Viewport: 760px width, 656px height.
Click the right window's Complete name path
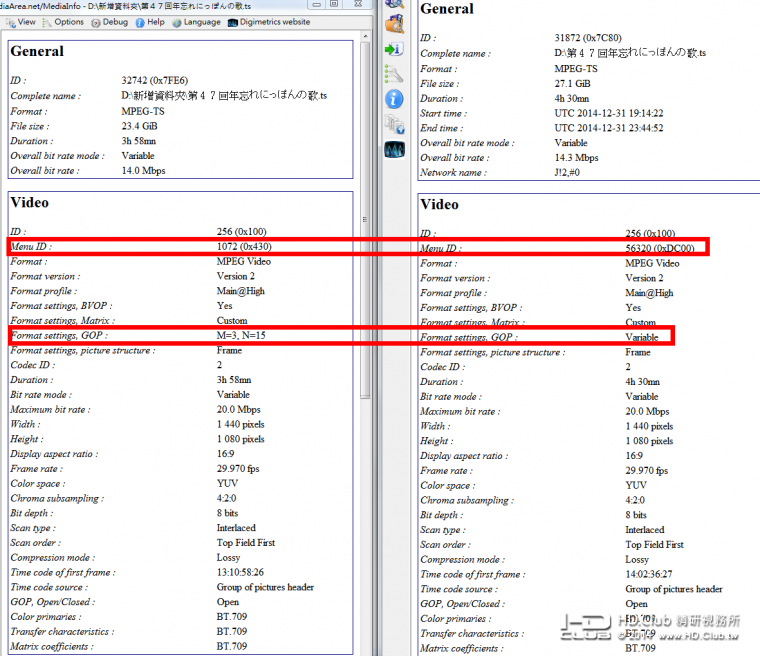[630, 53]
